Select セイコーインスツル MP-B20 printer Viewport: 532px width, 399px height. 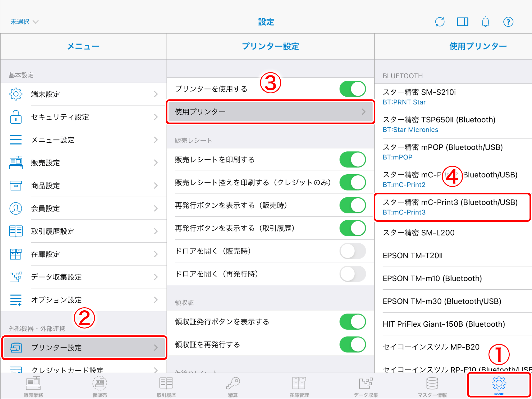click(453, 347)
